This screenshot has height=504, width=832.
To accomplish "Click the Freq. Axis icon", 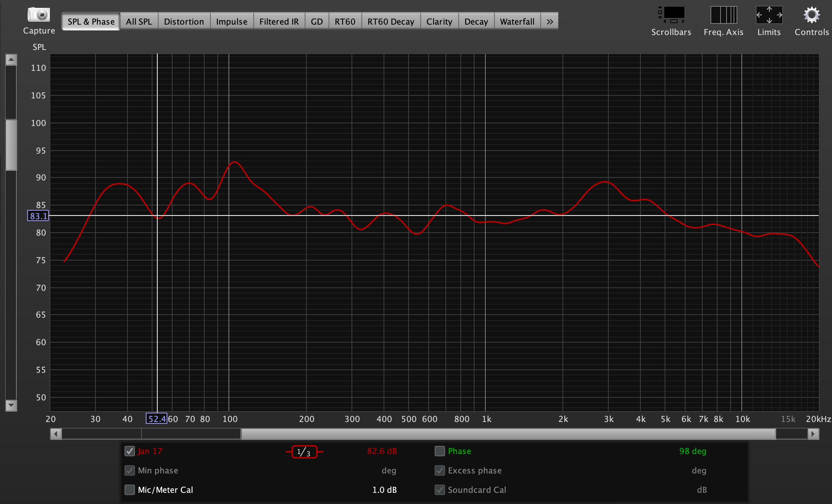I will tap(724, 15).
